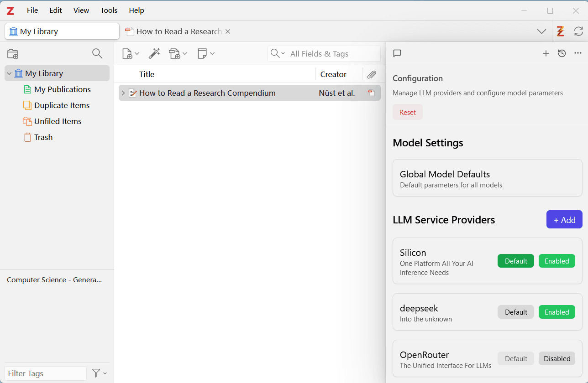Click the + Add provider button
The image size is (588, 383).
pos(564,219)
